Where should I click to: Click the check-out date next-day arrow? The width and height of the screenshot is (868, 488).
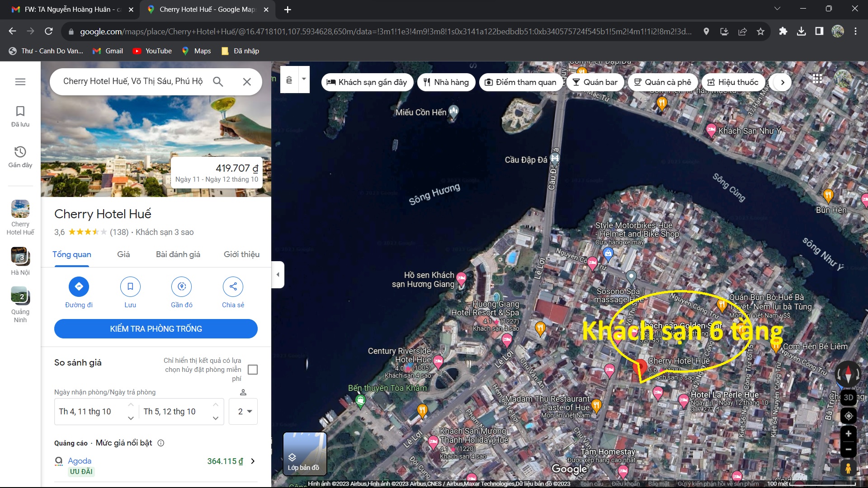216,418
